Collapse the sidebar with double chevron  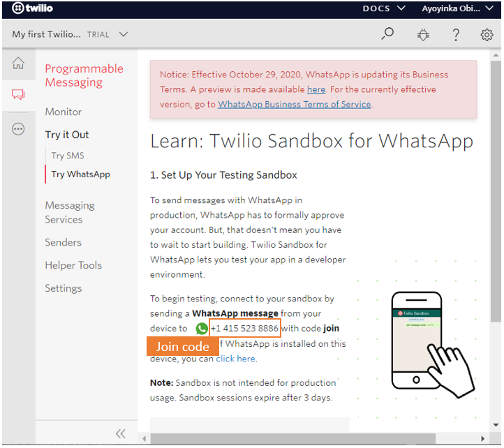coord(121,434)
